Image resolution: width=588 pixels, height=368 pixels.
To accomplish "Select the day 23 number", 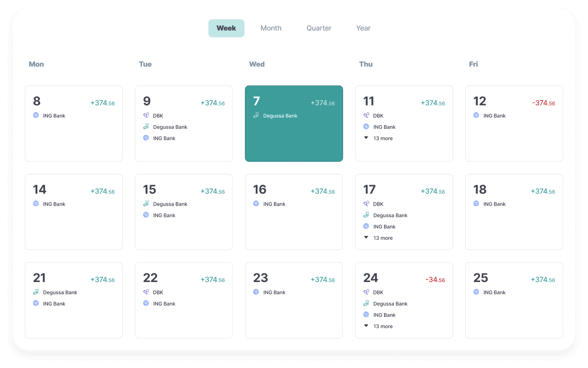I will 261,277.
